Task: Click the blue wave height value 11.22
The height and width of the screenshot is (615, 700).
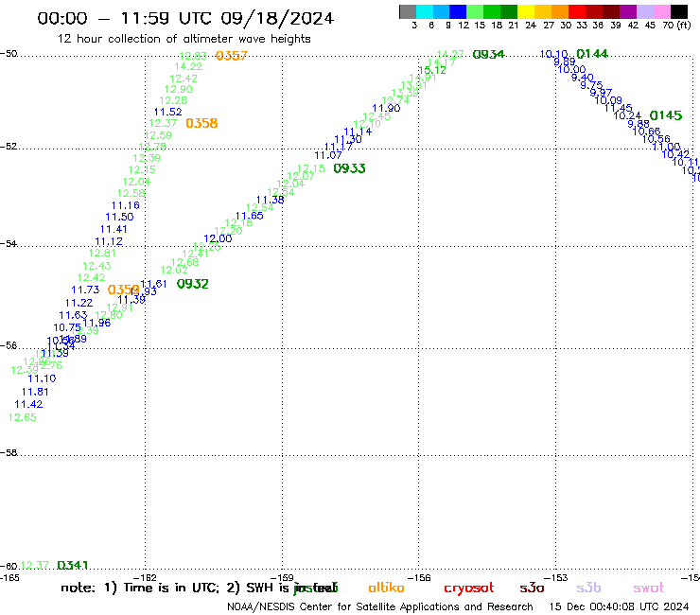Action: (x=79, y=303)
